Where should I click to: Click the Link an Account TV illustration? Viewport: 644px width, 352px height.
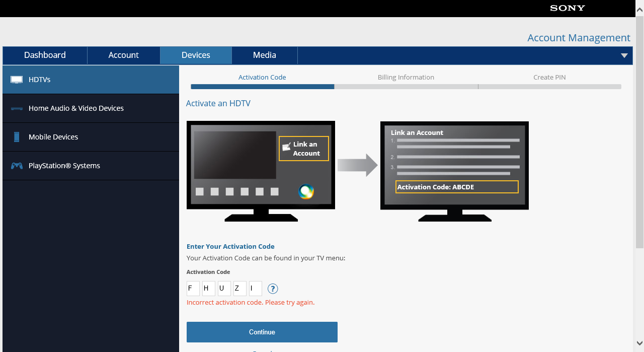pyautogui.click(x=261, y=166)
